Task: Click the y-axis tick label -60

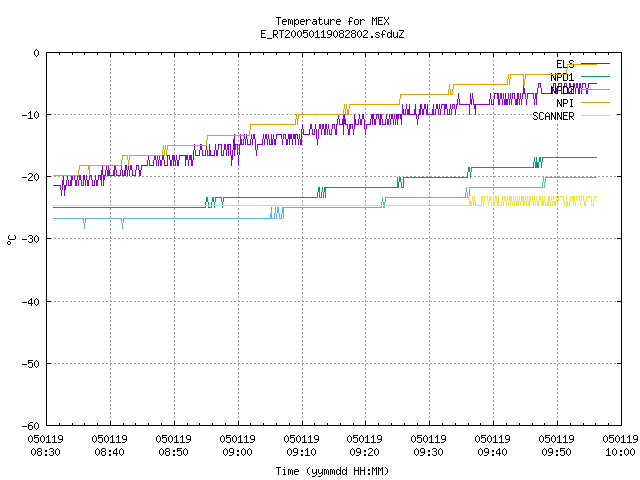Action: (31, 426)
